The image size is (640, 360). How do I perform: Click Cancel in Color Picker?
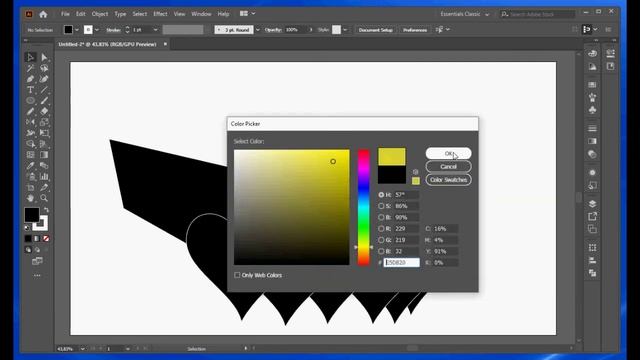[449, 167]
